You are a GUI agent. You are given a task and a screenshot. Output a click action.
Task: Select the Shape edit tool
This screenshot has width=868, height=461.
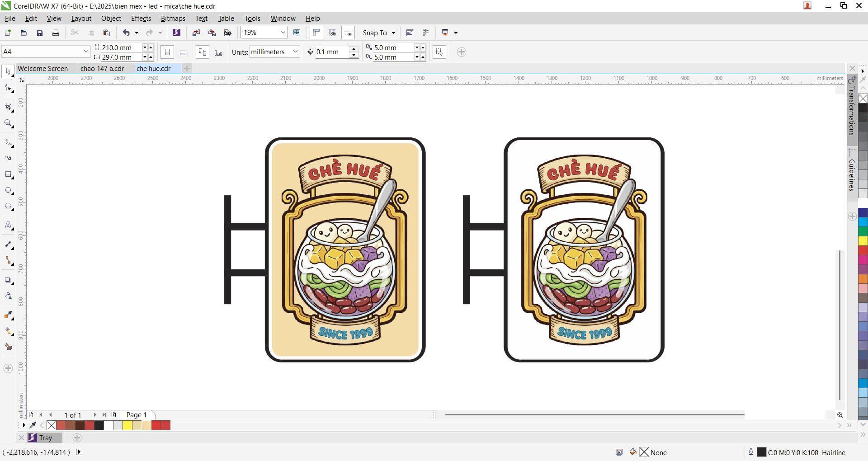point(8,88)
